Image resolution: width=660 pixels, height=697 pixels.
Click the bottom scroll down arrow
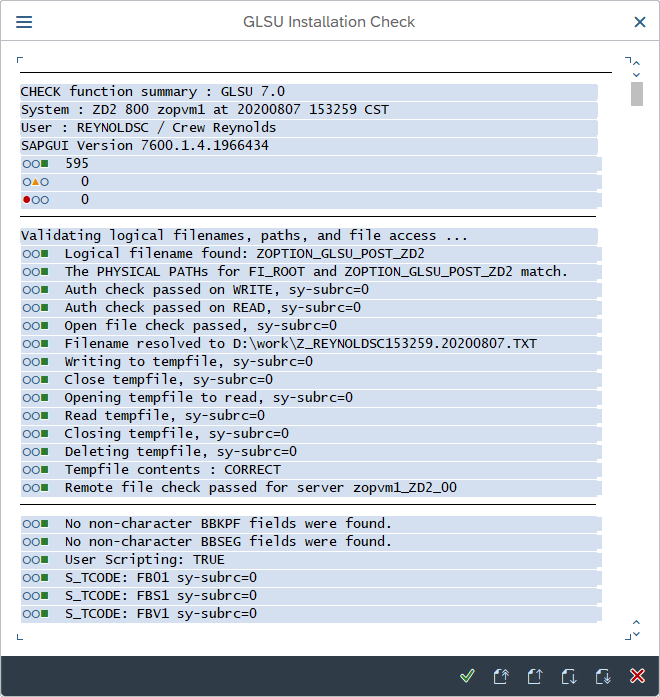click(x=636, y=634)
